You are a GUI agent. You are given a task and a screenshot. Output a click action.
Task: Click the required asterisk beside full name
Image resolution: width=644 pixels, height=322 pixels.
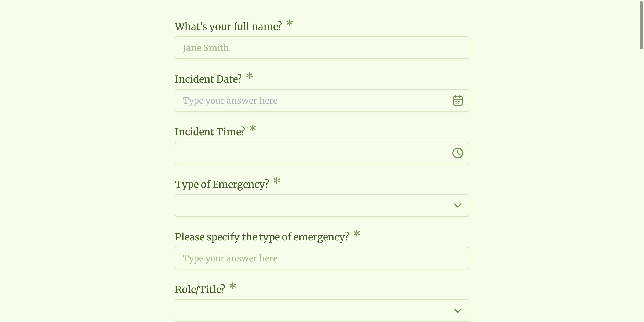(x=290, y=23)
